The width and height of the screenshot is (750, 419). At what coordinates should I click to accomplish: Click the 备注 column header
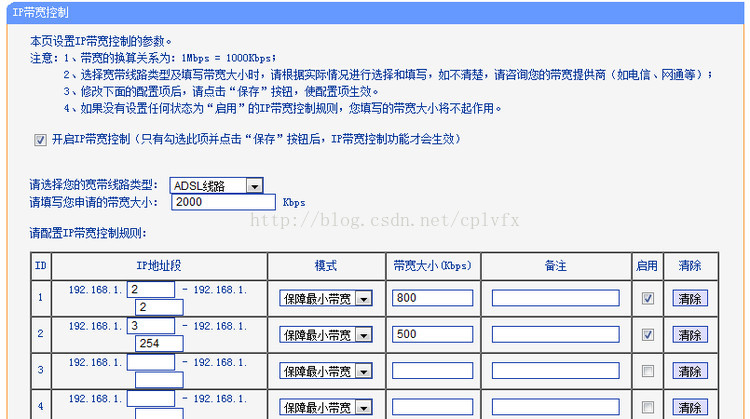tap(556, 266)
